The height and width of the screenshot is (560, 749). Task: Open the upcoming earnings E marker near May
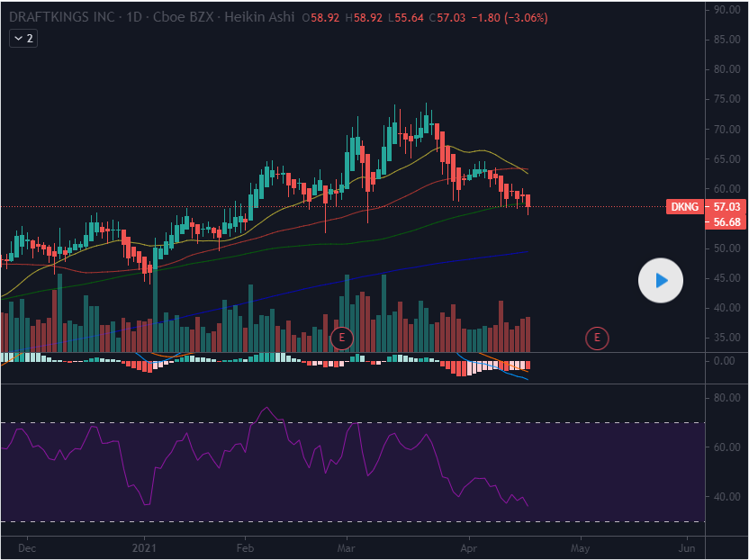coord(596,339)
